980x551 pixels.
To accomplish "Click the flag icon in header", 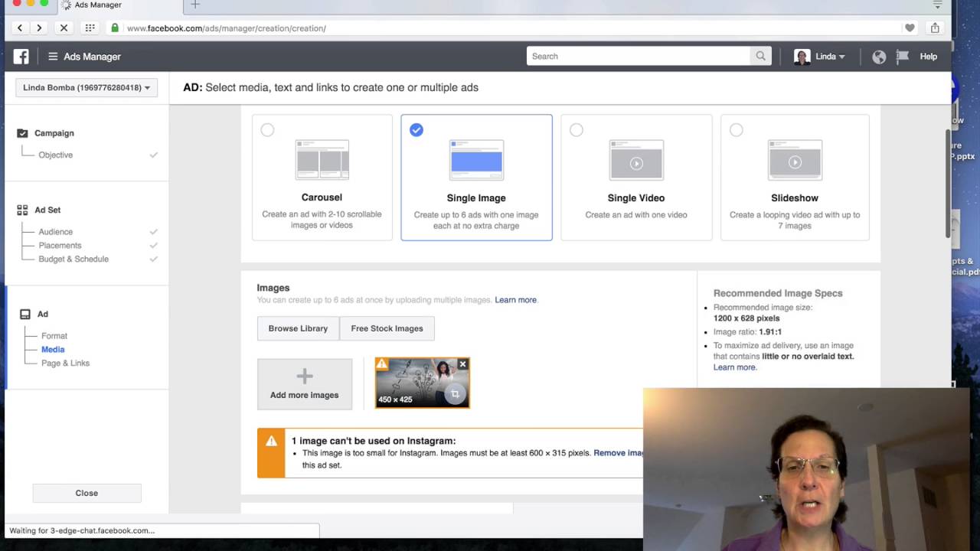I will [903, 56].
